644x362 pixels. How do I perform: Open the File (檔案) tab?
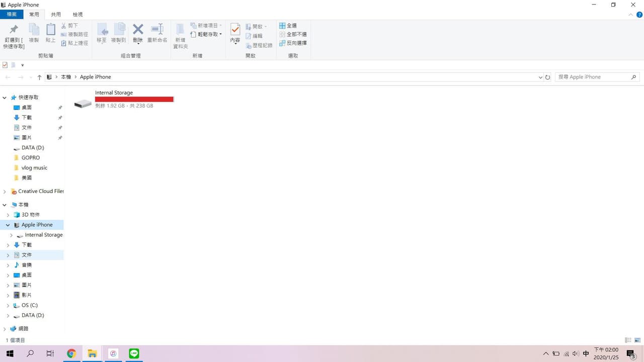point(12,15)
